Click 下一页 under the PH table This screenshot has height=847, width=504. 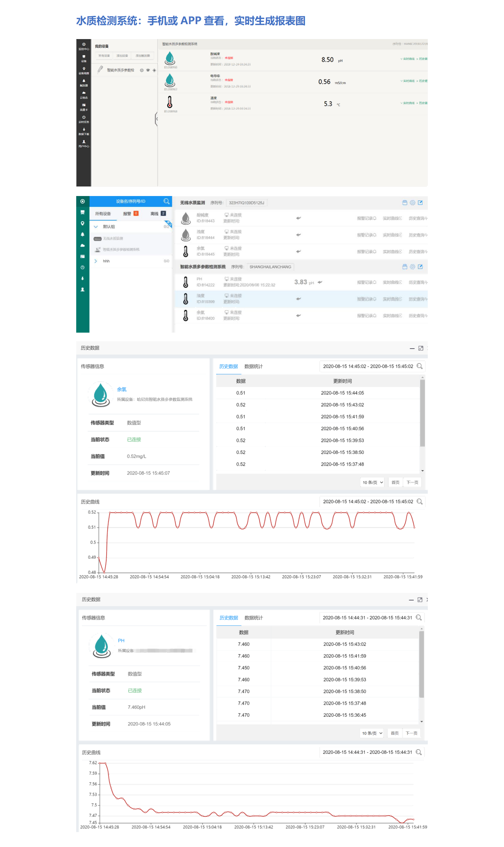411,733
